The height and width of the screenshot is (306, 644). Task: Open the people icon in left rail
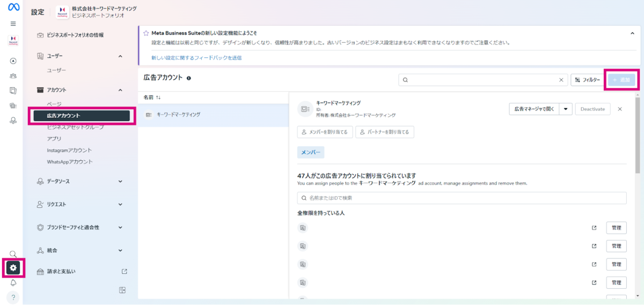(x=13, y=76)
